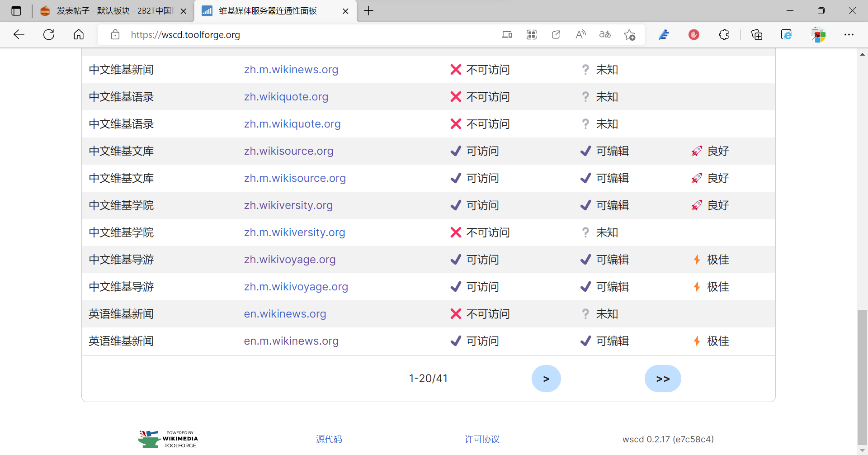868x455 pixels.
Task: Click the Wikimedia Toolforge logo
Action: 168,439
